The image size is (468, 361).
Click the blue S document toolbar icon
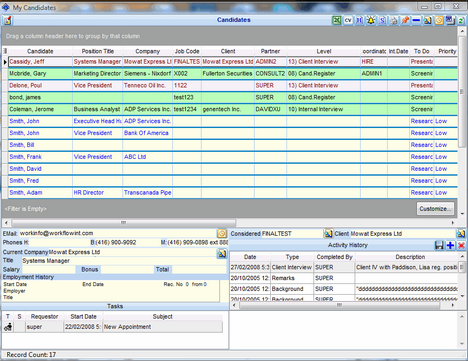(x=382, y=20)
